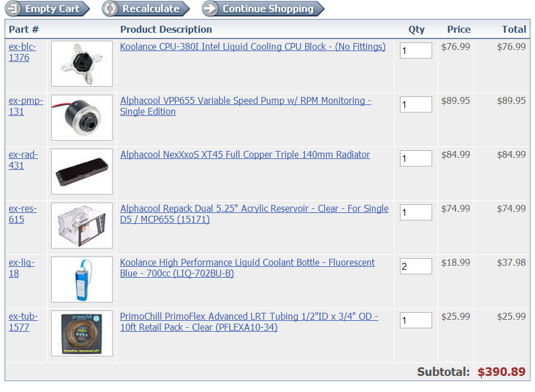
Task: Open the blue coolant bottle thumbnail
Action: [82, 280]
